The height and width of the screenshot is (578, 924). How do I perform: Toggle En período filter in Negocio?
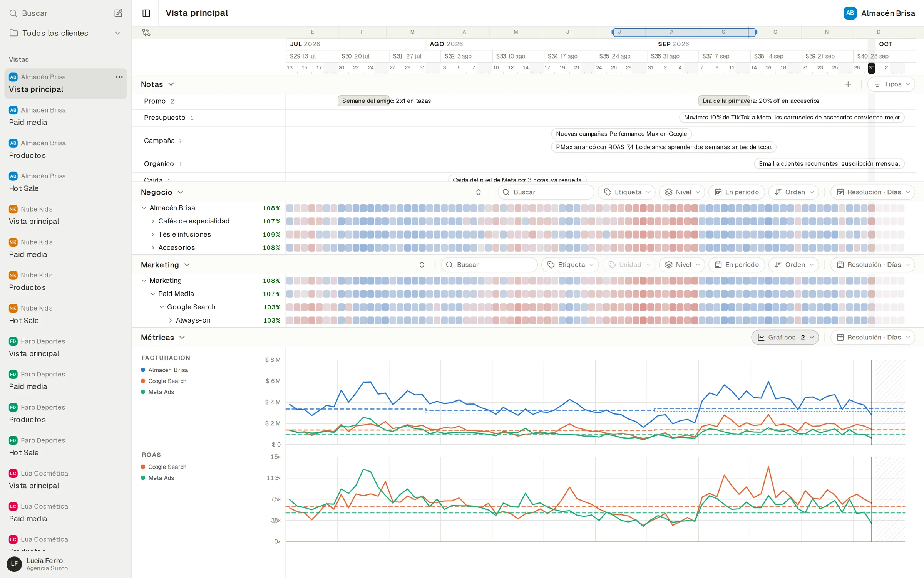pos(737,192)
